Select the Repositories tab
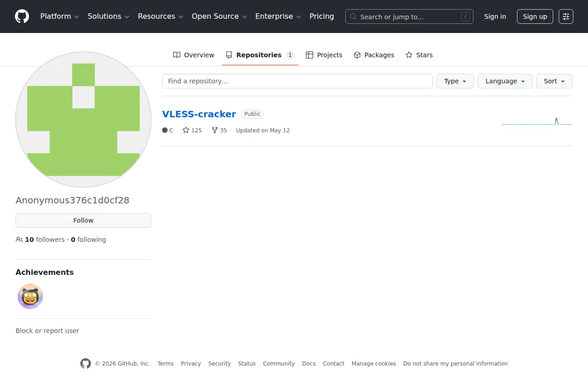This screenshot has height=388, width=588. (x=260, y=55)
